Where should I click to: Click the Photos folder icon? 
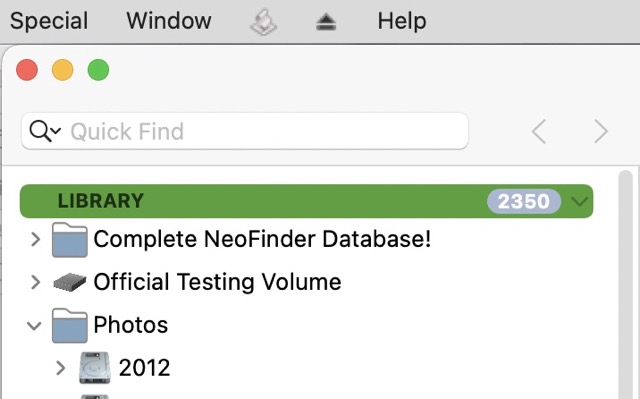click(x=70, y=325)
